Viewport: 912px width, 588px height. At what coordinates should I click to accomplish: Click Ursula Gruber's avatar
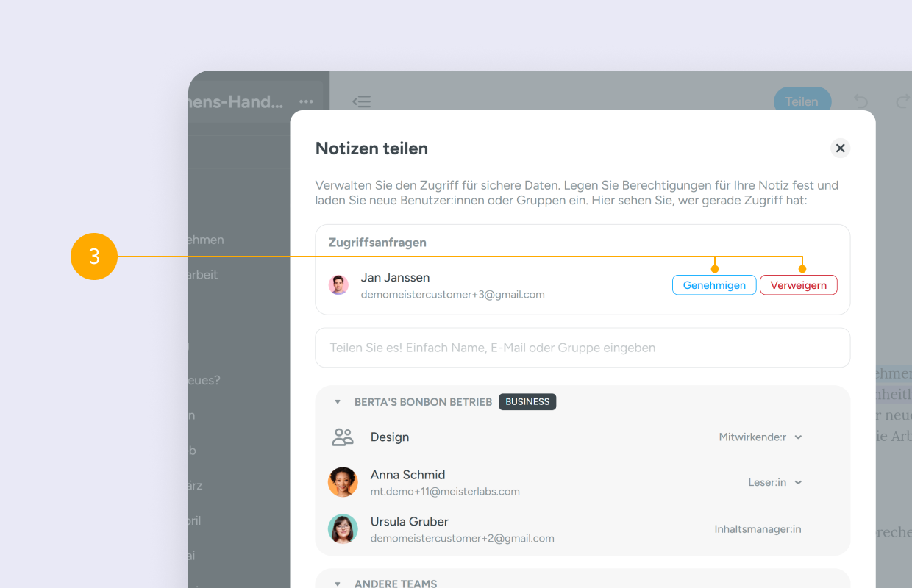click(x=343, y=529)
